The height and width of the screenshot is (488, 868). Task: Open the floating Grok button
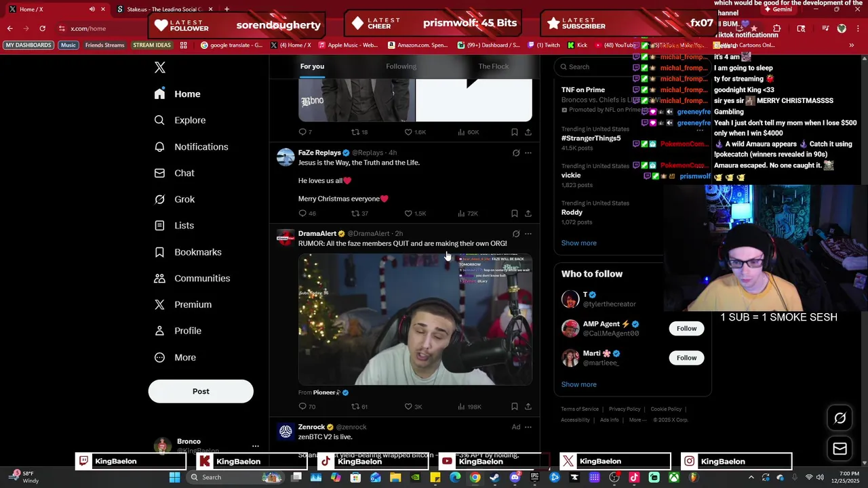click(840, 418)
